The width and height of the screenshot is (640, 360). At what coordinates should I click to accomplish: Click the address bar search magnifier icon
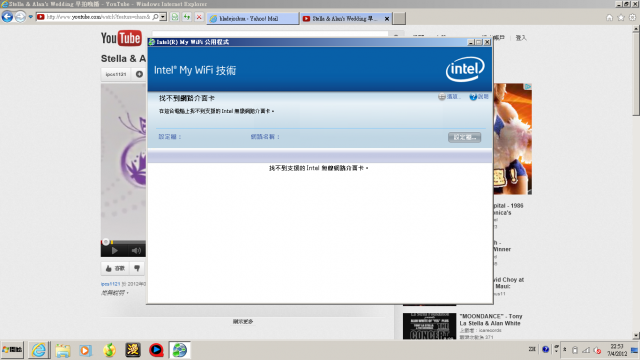(x=155, y=17)
